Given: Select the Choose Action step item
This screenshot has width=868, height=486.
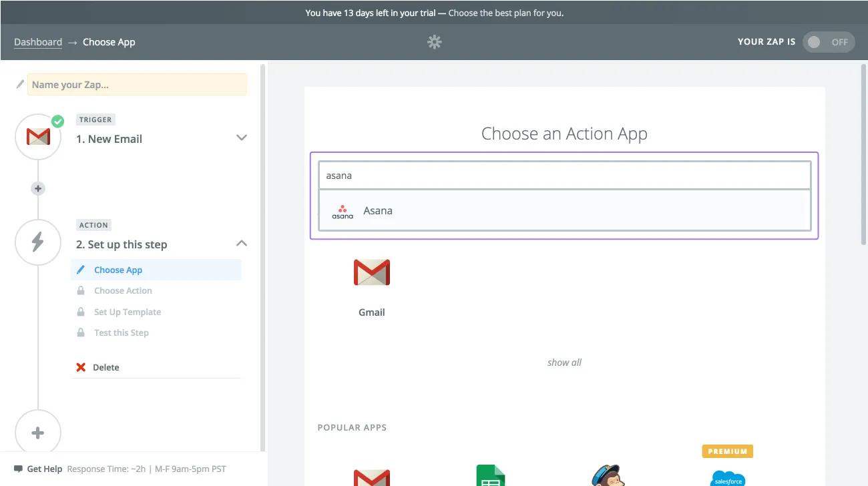Looking at the screenshot, I should coord(123,291).
